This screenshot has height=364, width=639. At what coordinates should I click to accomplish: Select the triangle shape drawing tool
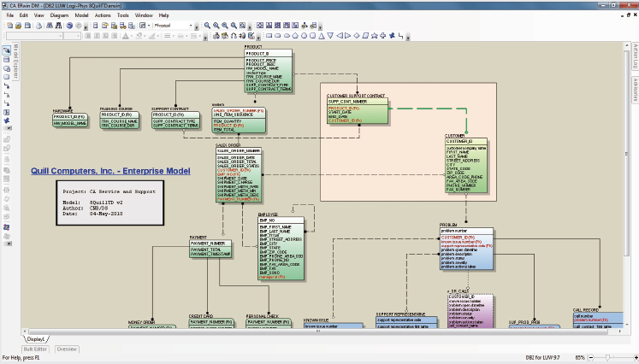322,36
